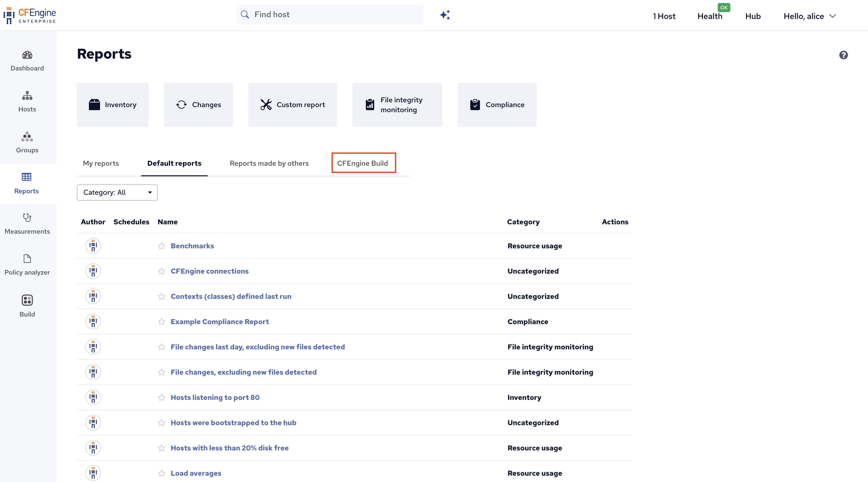Click the Author column header
Image resolution: width=868 pixels, height=482 pixels.
(x=93, y=222)
